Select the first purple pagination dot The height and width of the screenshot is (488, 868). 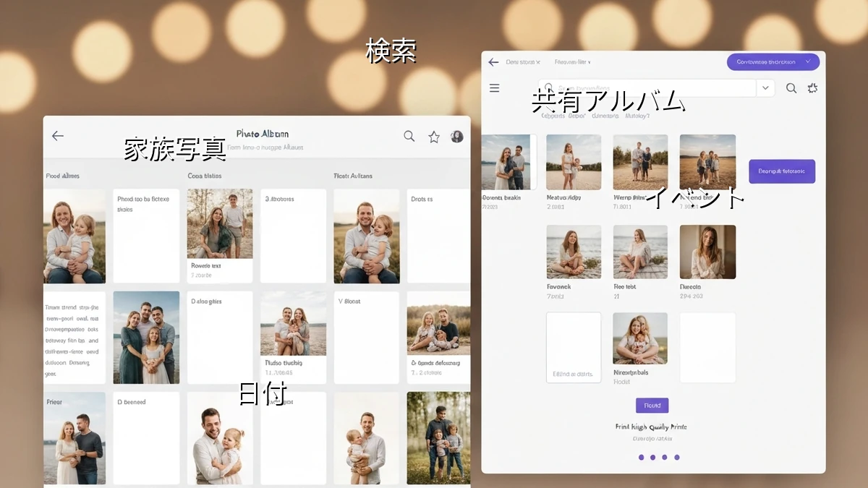[x=641, y=457]
